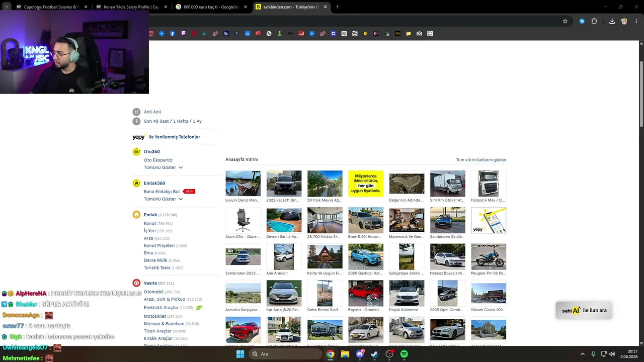Screen dimensions: 644x362
Task: Open the İş Yeri category link
Action: [150, 231]
